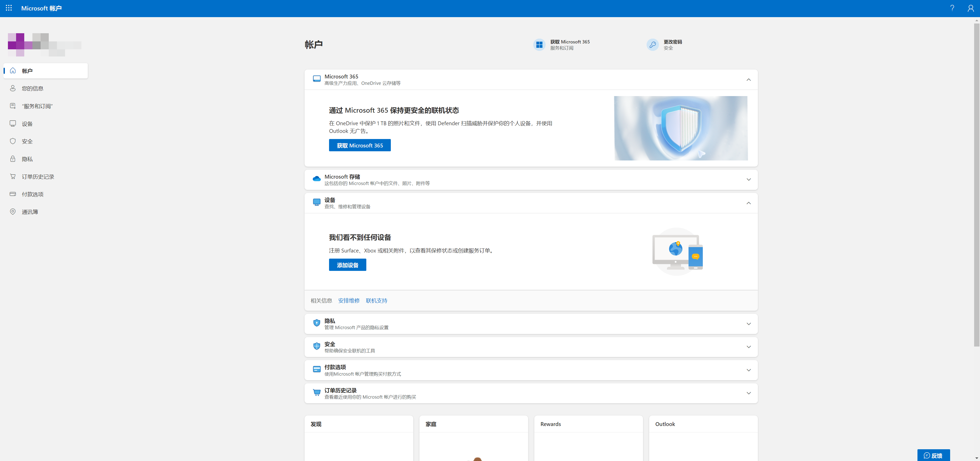
Task: Click the key icon for 更改密码
Action: point(652,44)
